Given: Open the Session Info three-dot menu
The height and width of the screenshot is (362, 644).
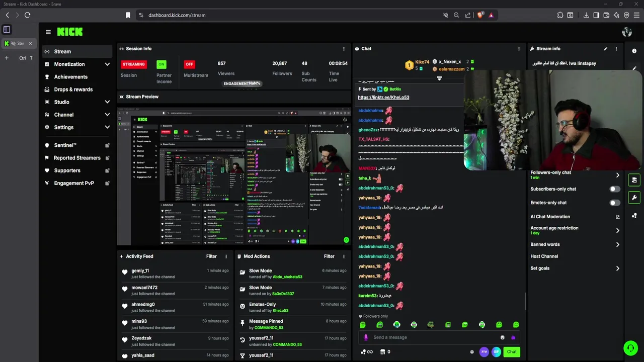Looking at the screenshot, I should point(344,49).
